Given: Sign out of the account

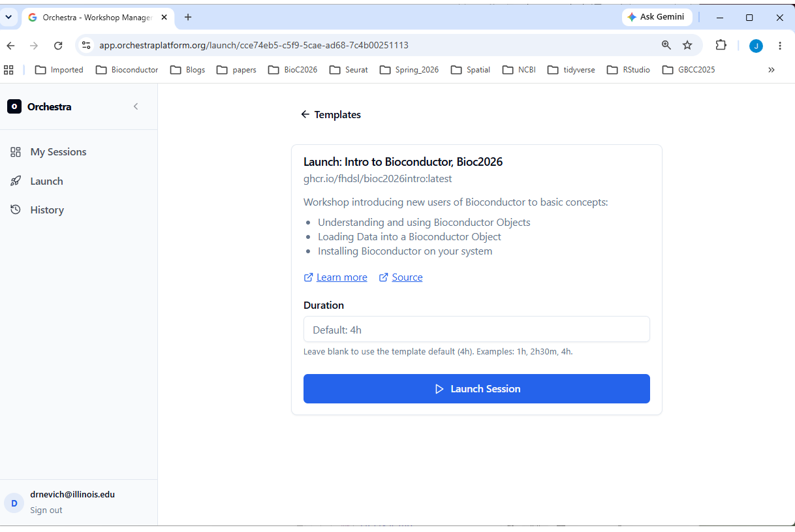Looking at the screenshot, I should pyautogui.click(x=46, y=510).
